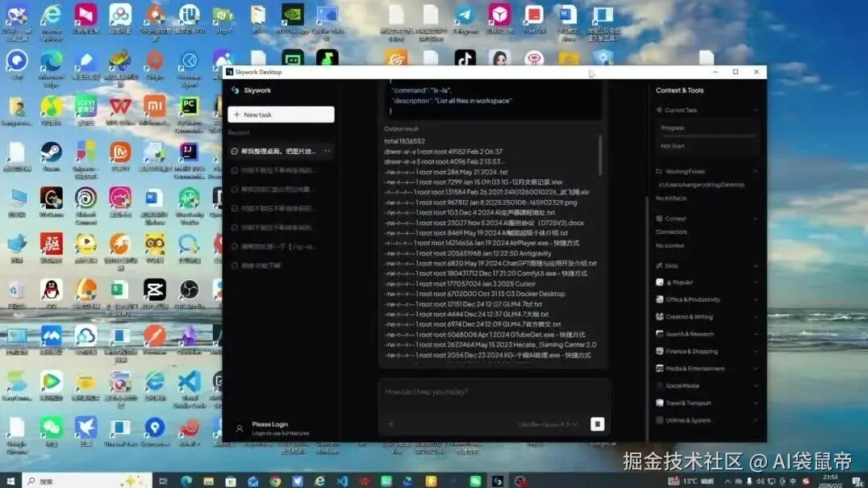
Task: Open the NVIDIA App desktop icon
Action: click(292, 20)
